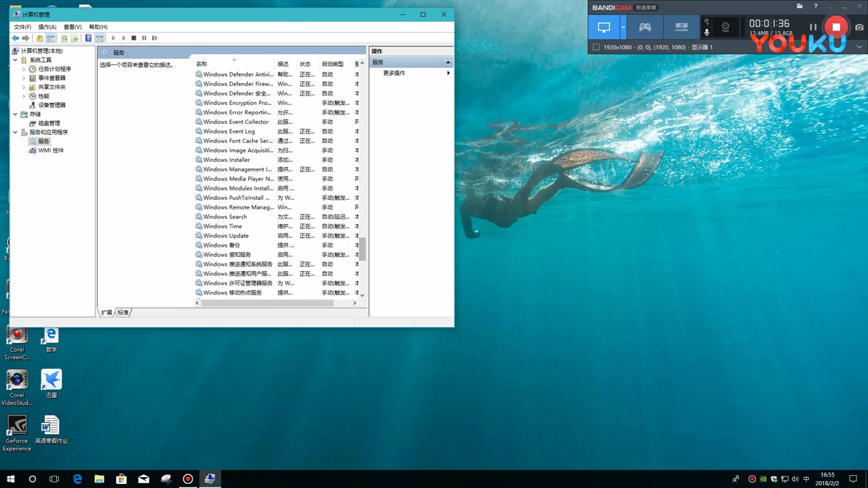This screenshot has height=488, width=868.
Task: Start the selected service using the play icon
Action: (x=113, y=38)
